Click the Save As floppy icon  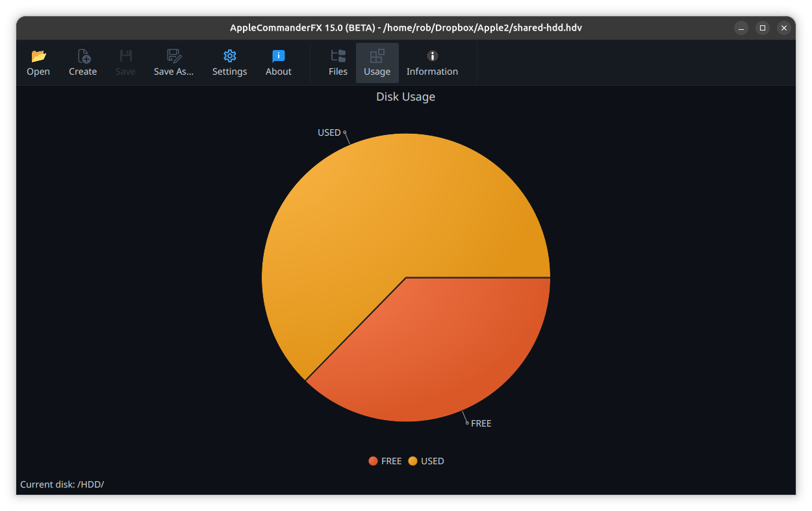click(x=173, y=56)
